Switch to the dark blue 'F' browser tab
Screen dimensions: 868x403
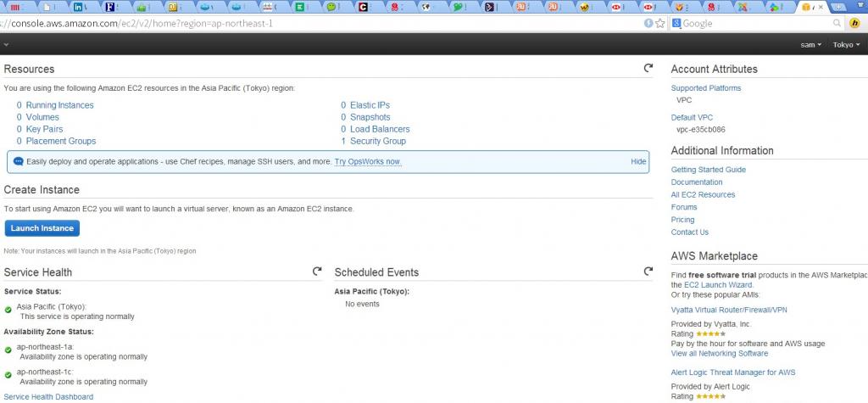[114, 7]
